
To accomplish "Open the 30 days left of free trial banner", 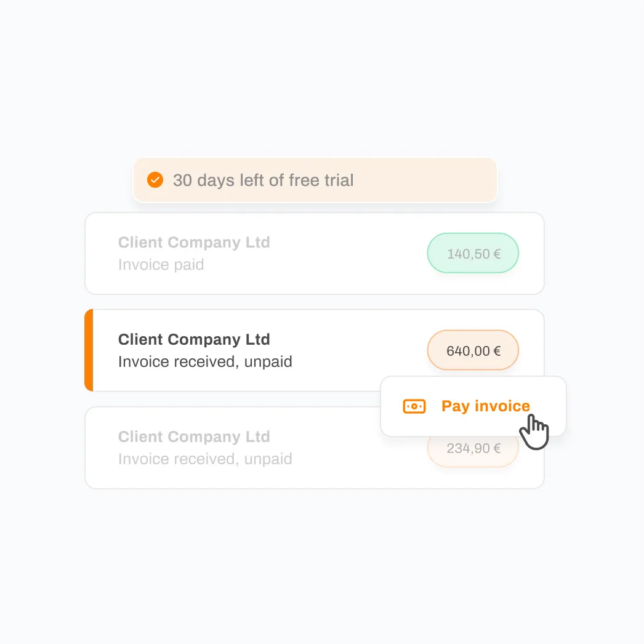I will pos(315,180).
